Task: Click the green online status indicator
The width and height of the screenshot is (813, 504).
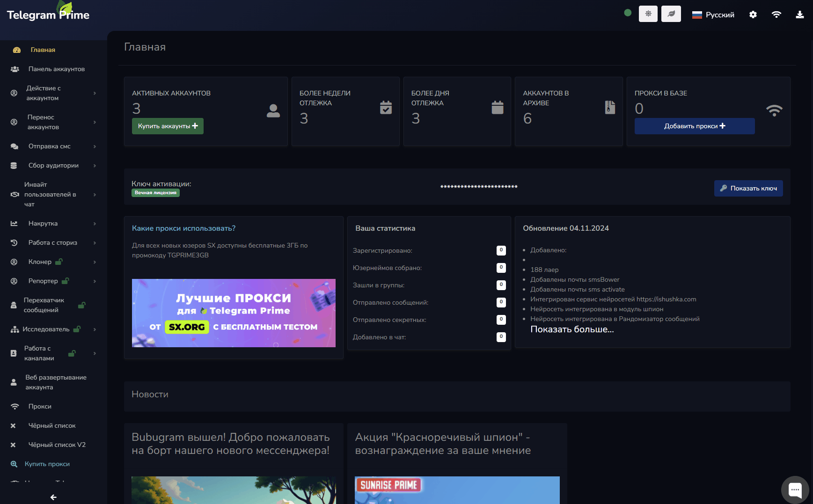Action: click(x=628, y=13)
